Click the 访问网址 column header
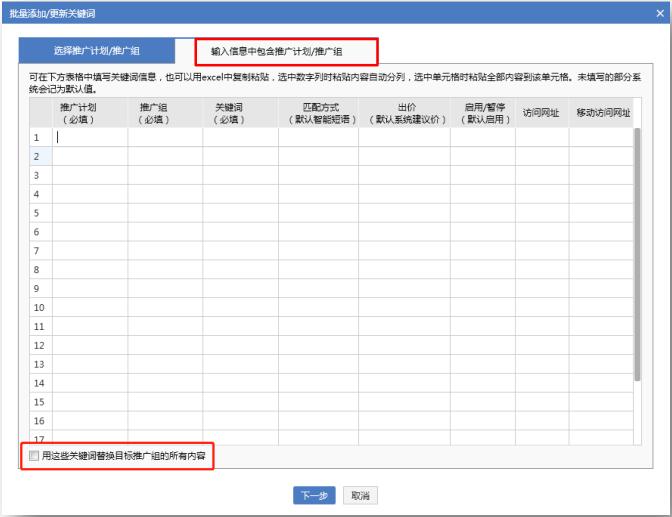This screenshot has height=517, width=672. tap(541, 113)
